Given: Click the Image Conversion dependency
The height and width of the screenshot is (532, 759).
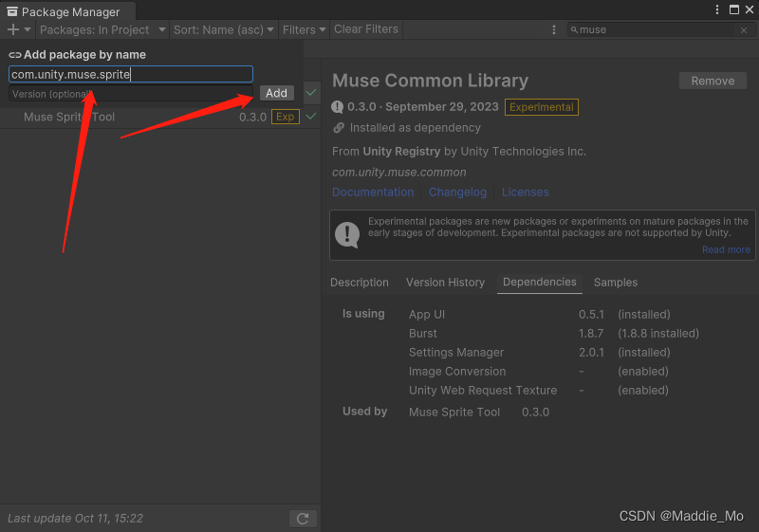Looking at the screenshot, I should (457, 372).
